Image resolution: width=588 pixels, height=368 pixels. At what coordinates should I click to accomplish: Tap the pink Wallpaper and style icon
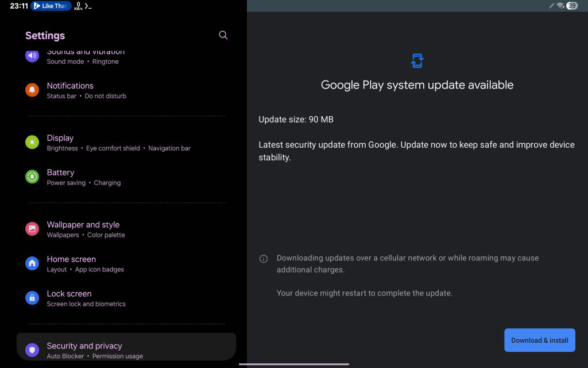point(32,229)
